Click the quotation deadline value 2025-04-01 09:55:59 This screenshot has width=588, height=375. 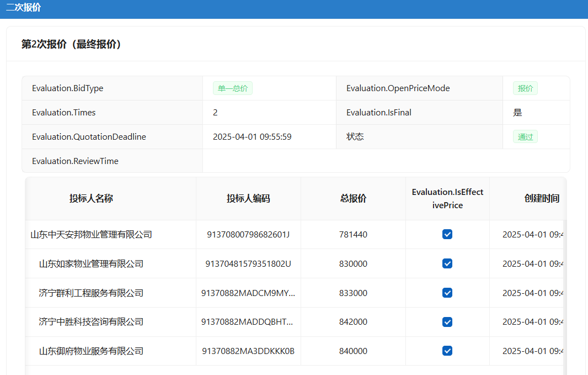pos(252,136)
